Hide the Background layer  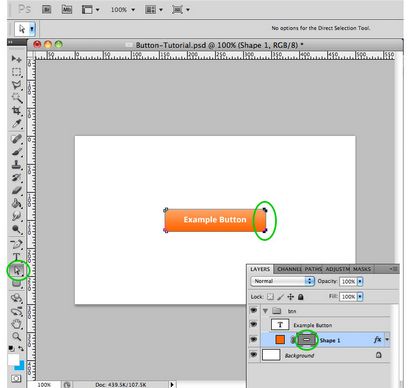[x=254, y=355]
